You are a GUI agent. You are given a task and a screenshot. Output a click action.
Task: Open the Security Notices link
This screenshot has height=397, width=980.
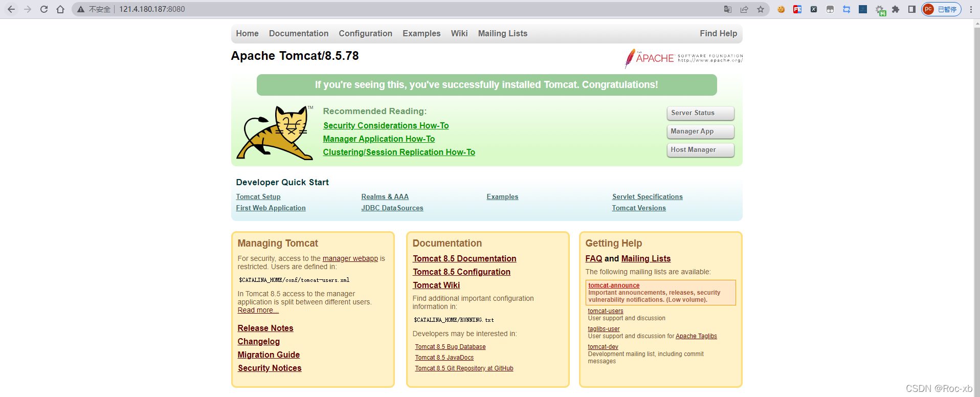270,368
